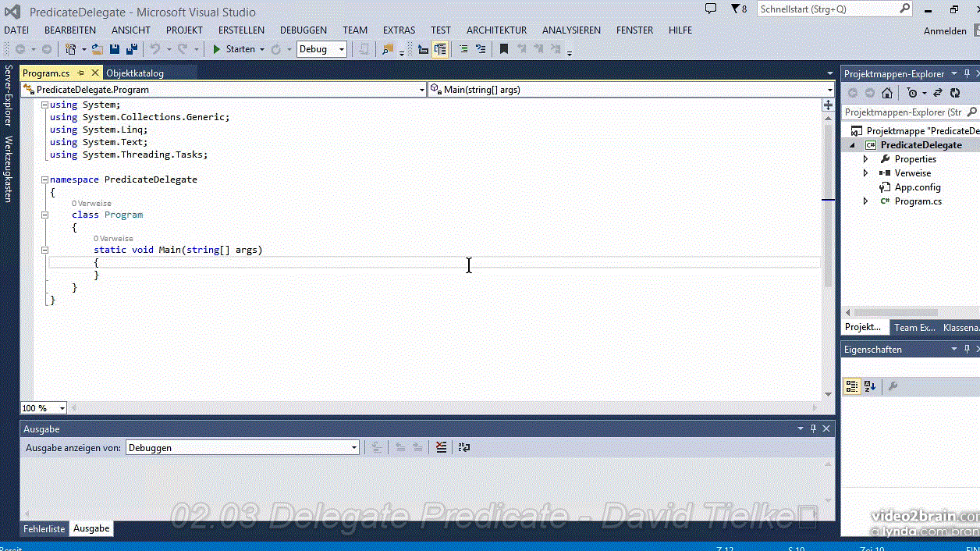
Task: Open file via the folder toolbar icon
Action: click(x=98, y=49)
